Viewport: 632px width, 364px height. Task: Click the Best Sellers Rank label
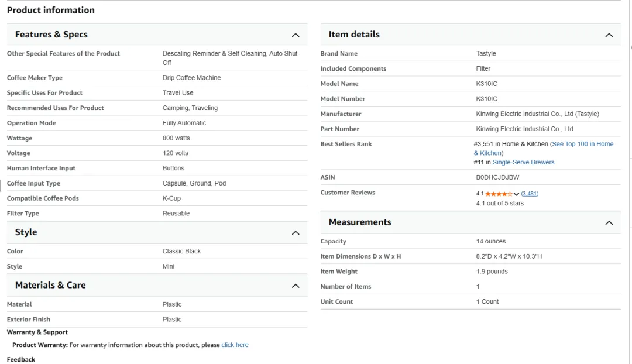346,144
